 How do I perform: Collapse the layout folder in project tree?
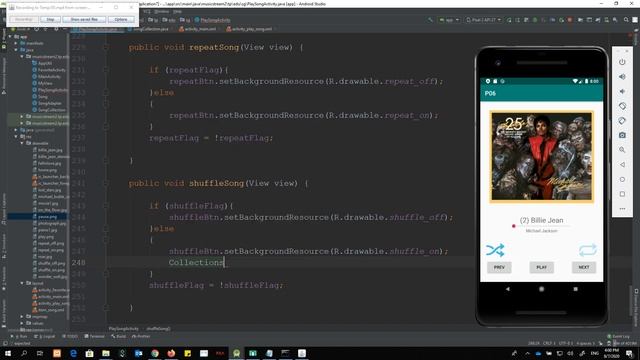(22, 283)
